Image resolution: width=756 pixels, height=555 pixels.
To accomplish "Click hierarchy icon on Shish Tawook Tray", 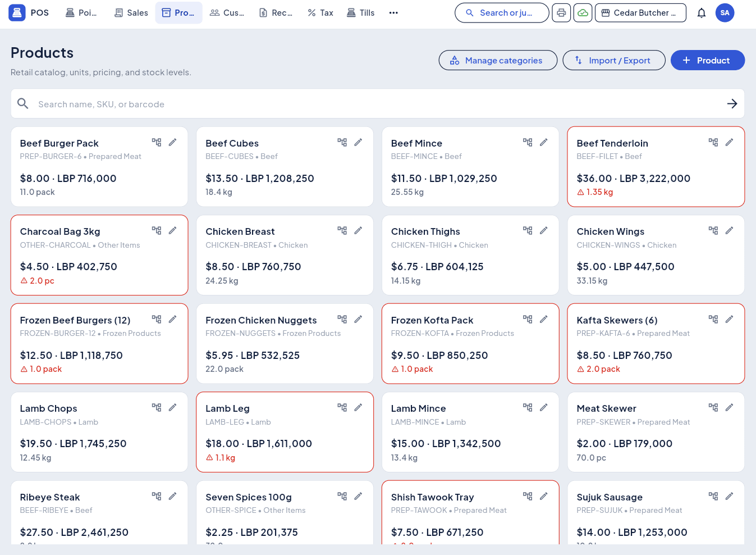I will 528,496.
